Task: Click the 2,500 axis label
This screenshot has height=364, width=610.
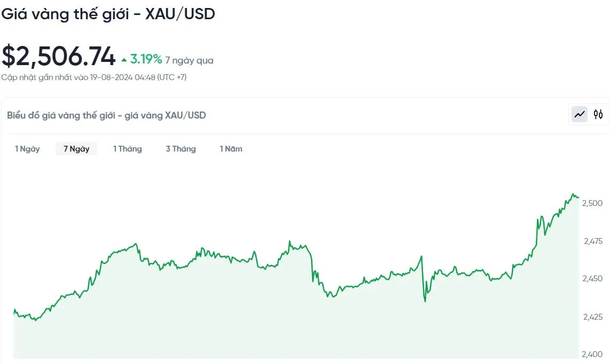Action: click(592, 203)
